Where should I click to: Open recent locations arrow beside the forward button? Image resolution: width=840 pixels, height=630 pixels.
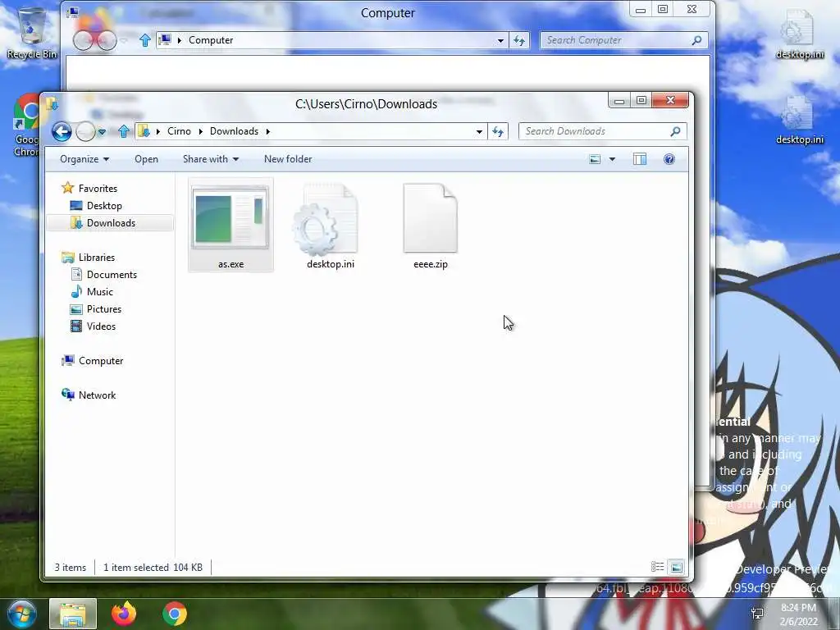[102, 131]
